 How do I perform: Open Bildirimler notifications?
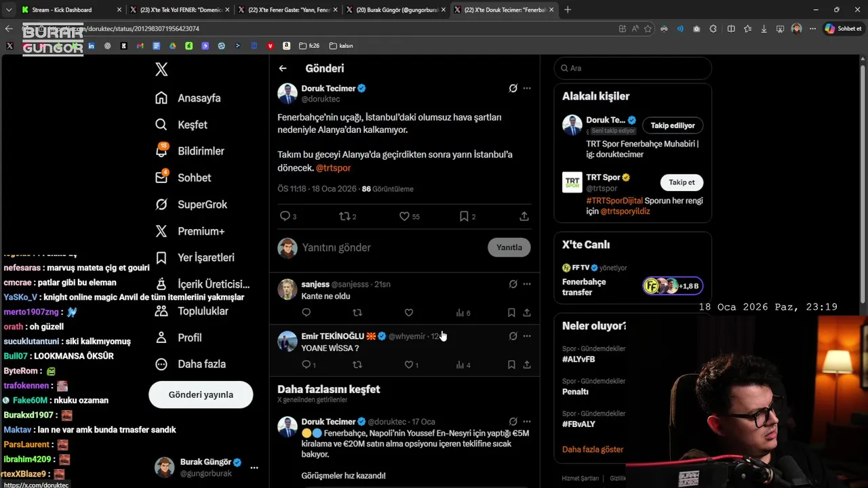(x=189, y=151)
